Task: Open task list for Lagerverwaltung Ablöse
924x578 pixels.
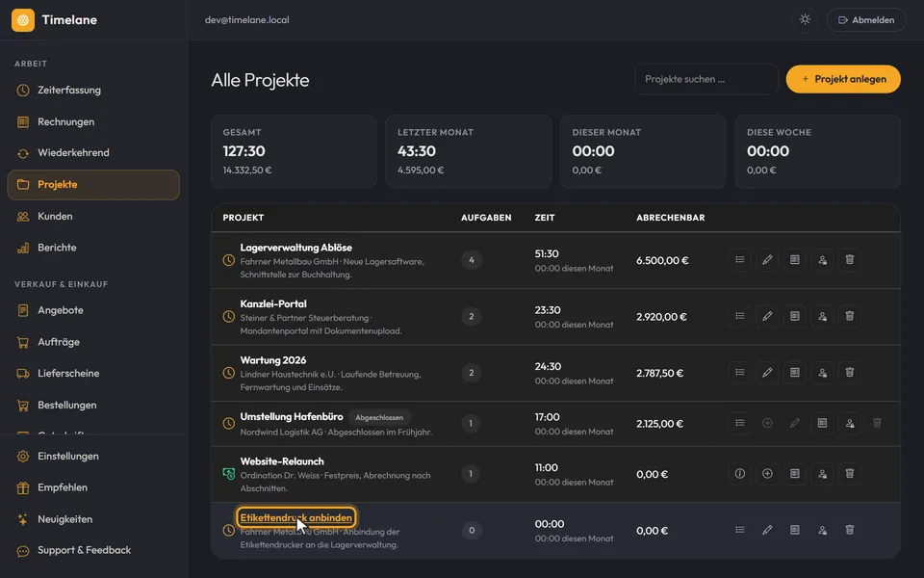Action: [x=739, y=260]
